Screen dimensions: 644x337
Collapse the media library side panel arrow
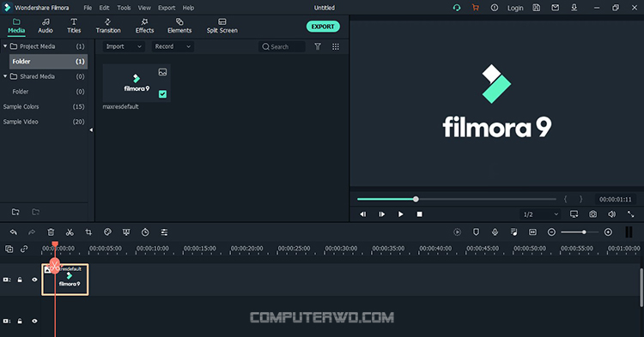(91, 130)
